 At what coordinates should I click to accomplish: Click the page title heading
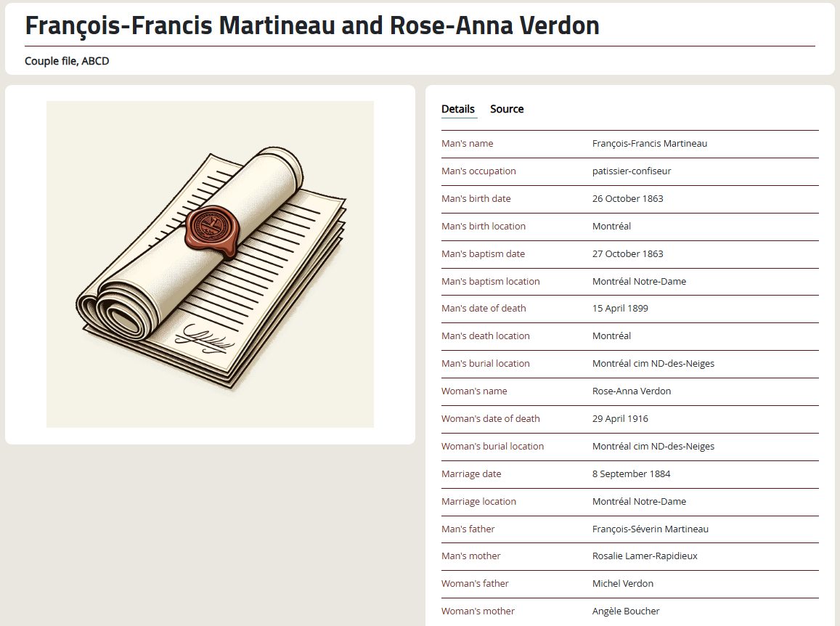(312, 26)
